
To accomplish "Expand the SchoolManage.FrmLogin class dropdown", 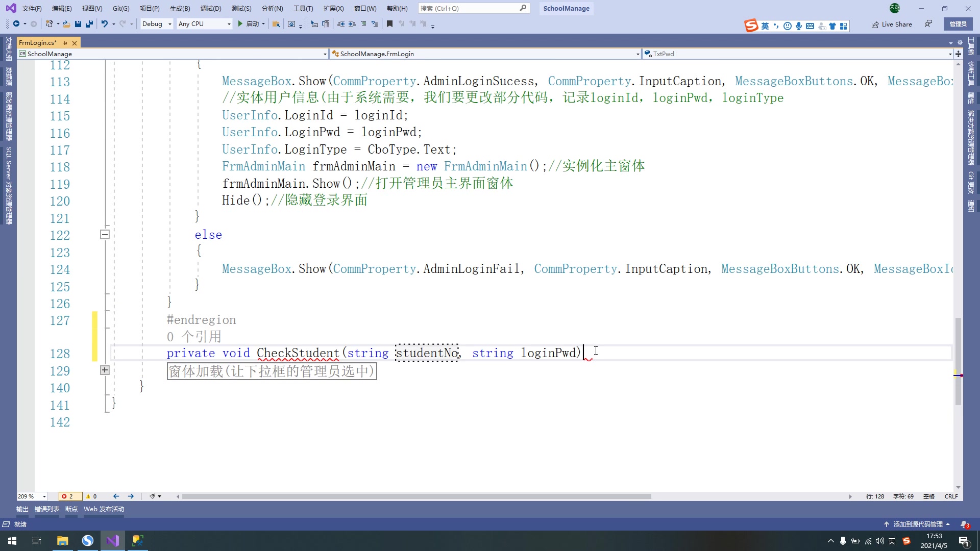I will point(638,54).
